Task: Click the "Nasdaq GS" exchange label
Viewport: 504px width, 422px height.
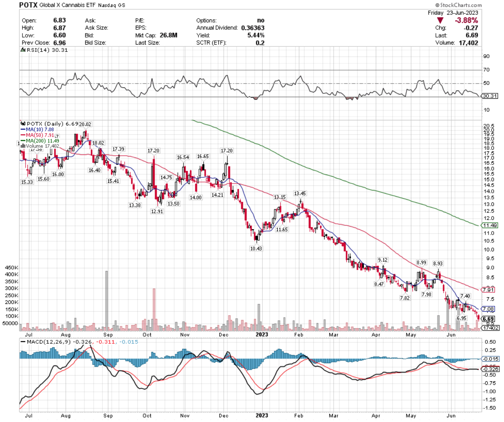Action: (x=111, y=5)
